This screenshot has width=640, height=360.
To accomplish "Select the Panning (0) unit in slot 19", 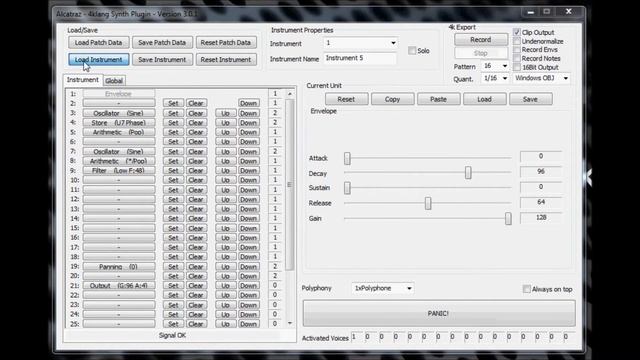I will 119,267.
